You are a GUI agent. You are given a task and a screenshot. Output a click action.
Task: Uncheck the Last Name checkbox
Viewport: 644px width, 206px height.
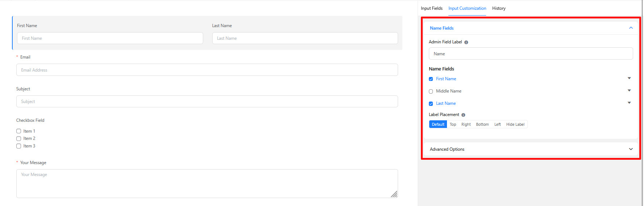431,104
